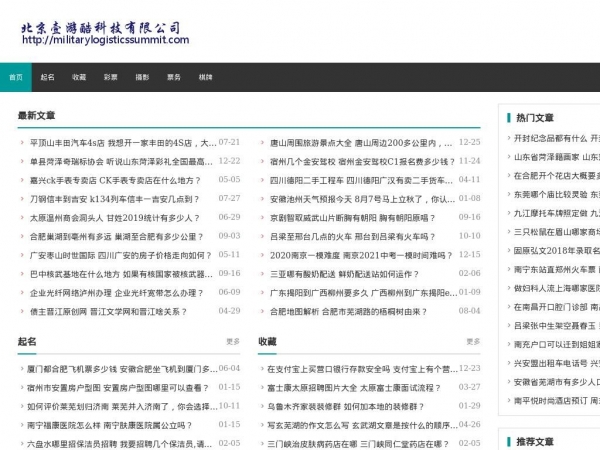The height and width of the screenshot is (450, 600).
Task: Open article 合肥地图解析
Action: click(348, 312)
